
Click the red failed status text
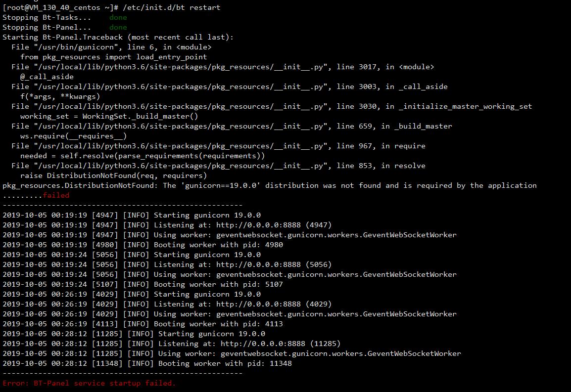click(x=56, y=195)
